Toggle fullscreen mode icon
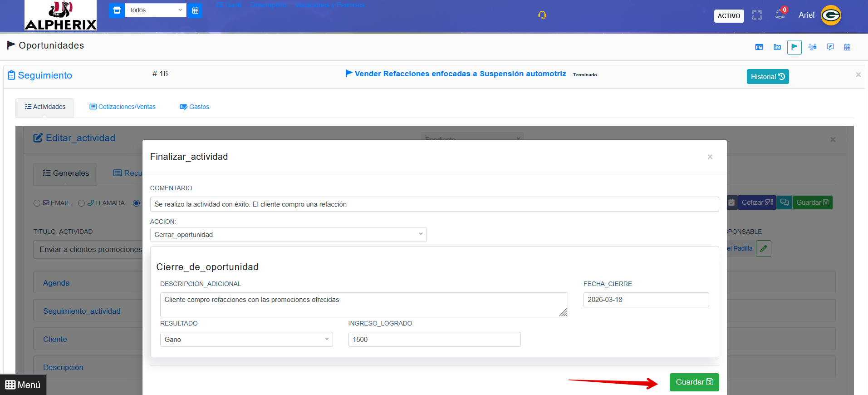Image resolution: width=868 pixels, height=395 pixels. (757, 15)
